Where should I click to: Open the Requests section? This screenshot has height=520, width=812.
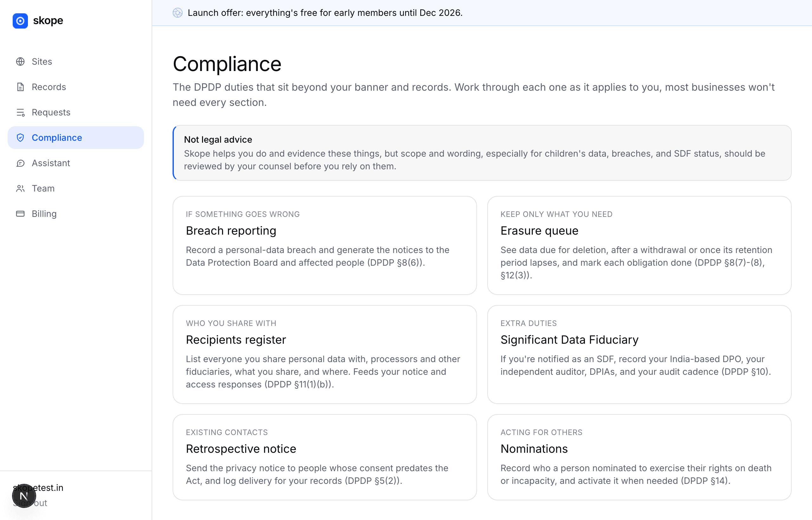click(76, 112)
